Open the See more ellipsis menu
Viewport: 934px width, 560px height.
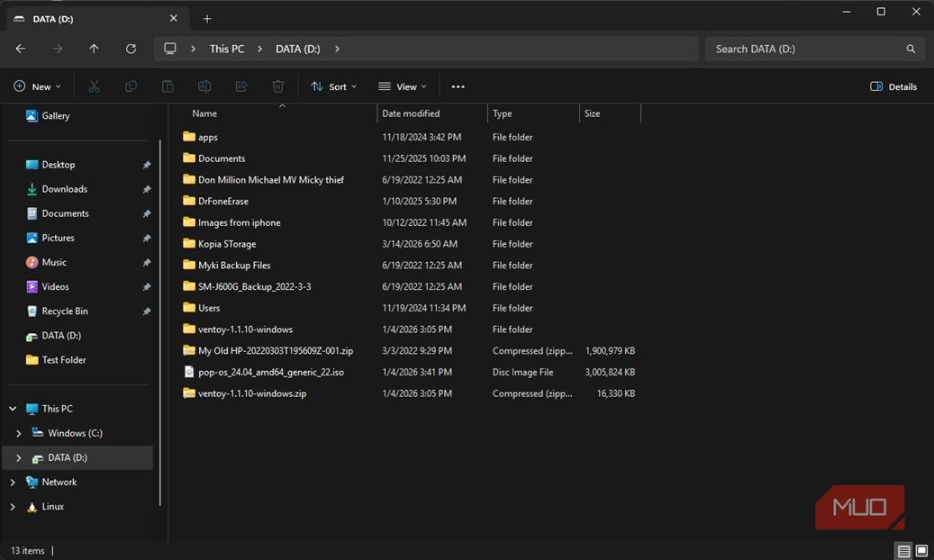point(458,86)
